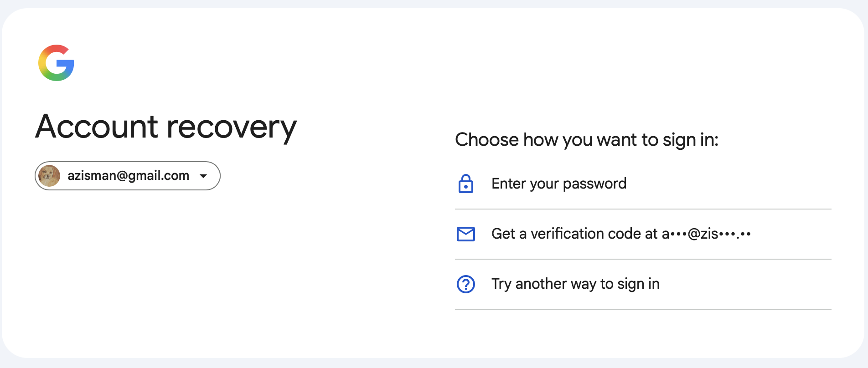868x368 pixels.
Task: Click the azisman@gmail.com email text
Action: [128, 175]
